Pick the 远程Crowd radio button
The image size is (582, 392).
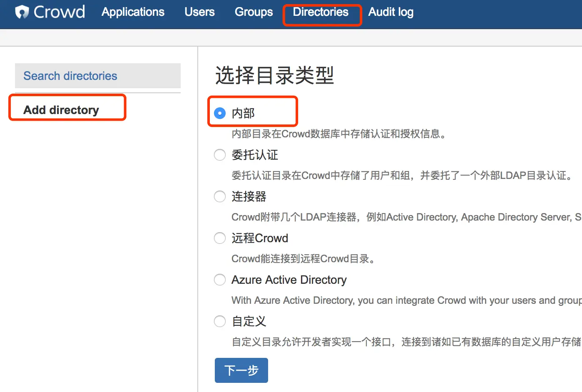[220, 238]
